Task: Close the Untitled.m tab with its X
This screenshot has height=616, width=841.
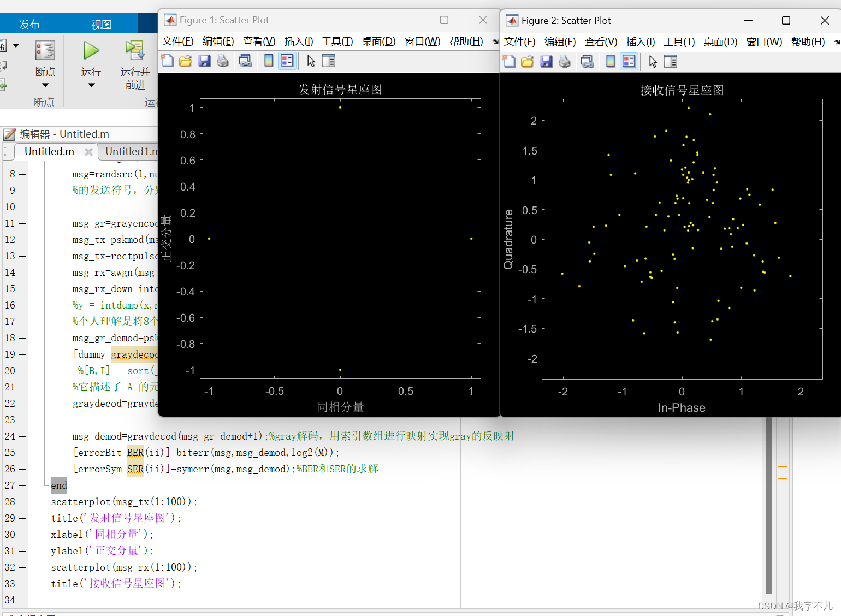Action: pos(89,152)
